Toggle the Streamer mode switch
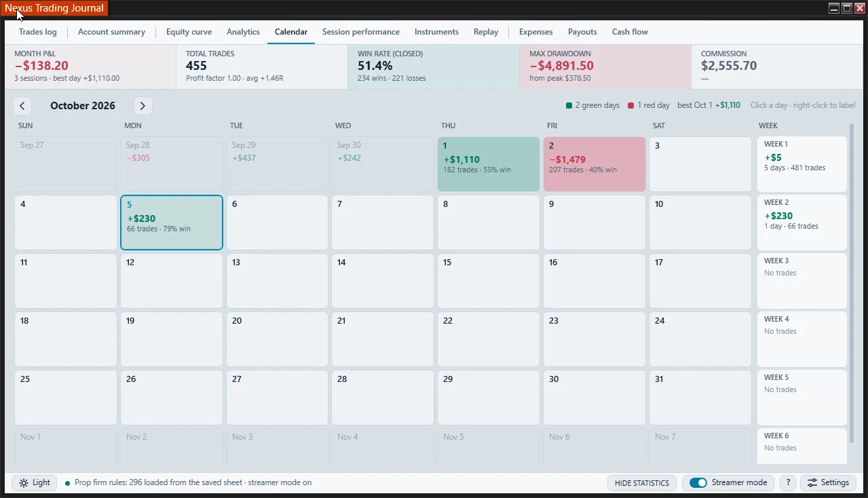Screen dimensions: 868x498 coord(698,482)
